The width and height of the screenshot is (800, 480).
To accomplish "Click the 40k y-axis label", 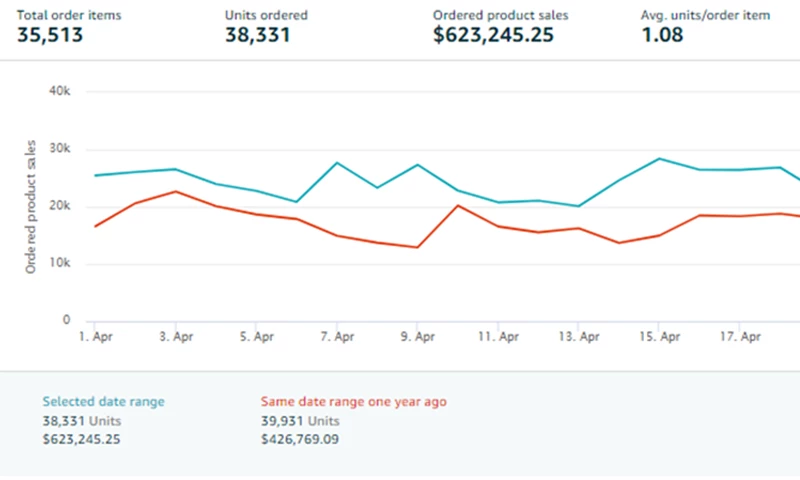I will (60, 91).
